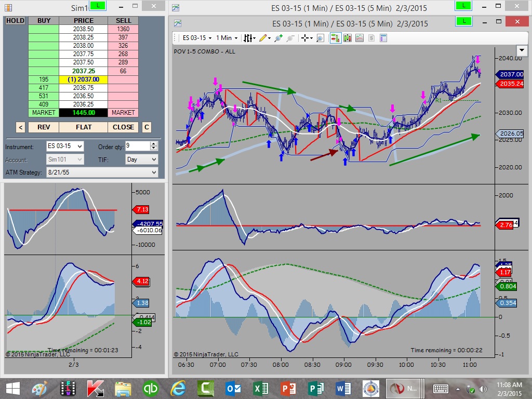Toggle the green link button on Sim1 window
The height and width of the screenshot is (399, 532).
point(97,5)
